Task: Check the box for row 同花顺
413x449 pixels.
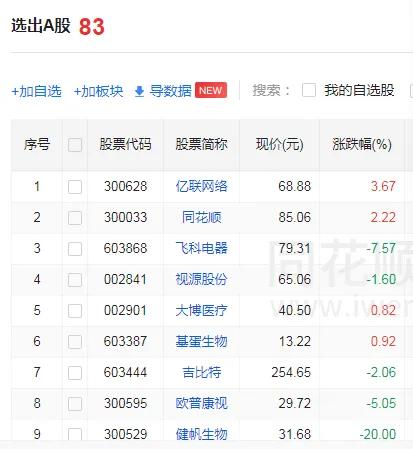Action: (x=75, y=218)
